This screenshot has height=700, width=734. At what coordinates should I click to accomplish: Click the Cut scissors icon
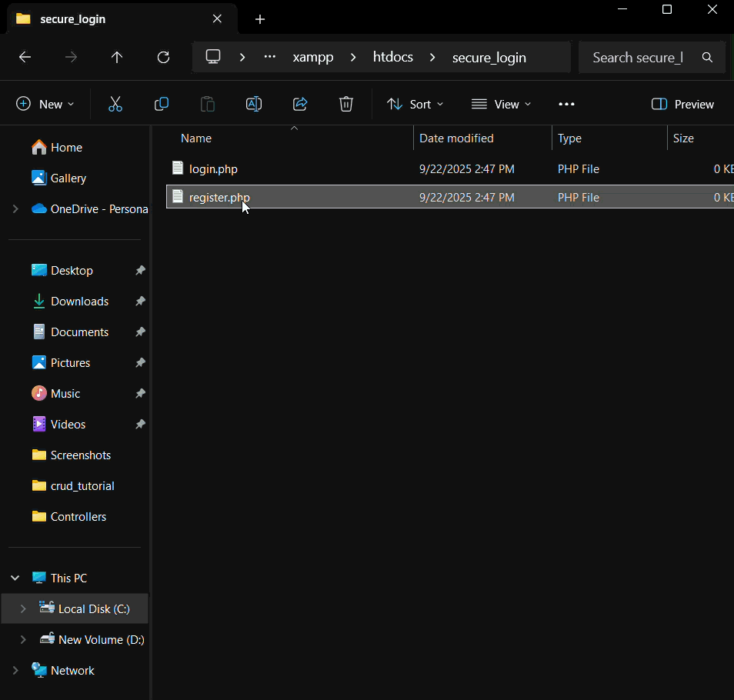tap(115, 104)
